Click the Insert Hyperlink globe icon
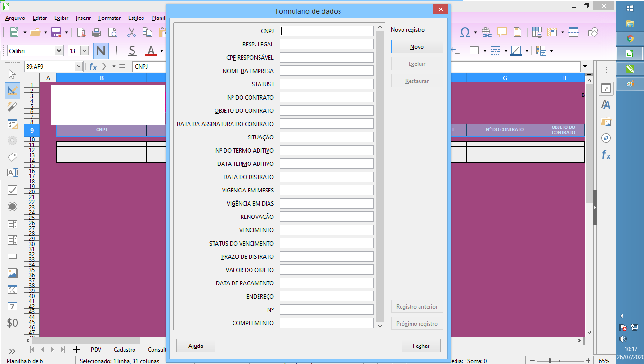The height and width of the screenshot is (364, 644). (486, 32)
